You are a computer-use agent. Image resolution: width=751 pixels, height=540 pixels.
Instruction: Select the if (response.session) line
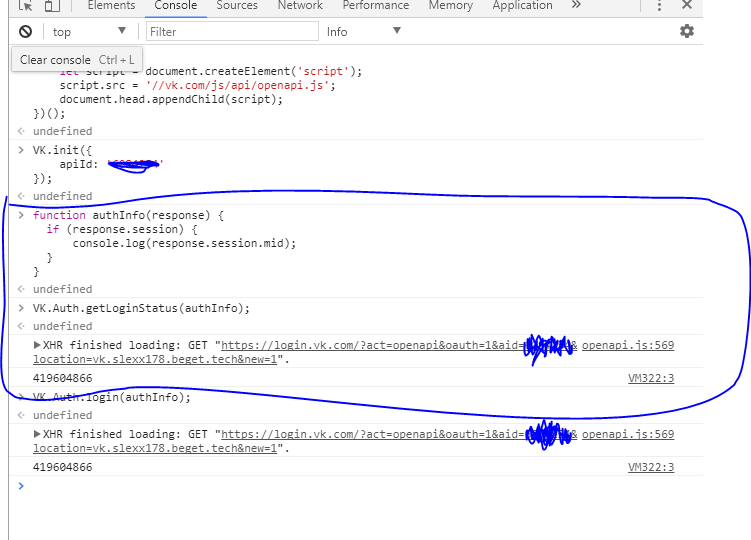tap(122, 230)
